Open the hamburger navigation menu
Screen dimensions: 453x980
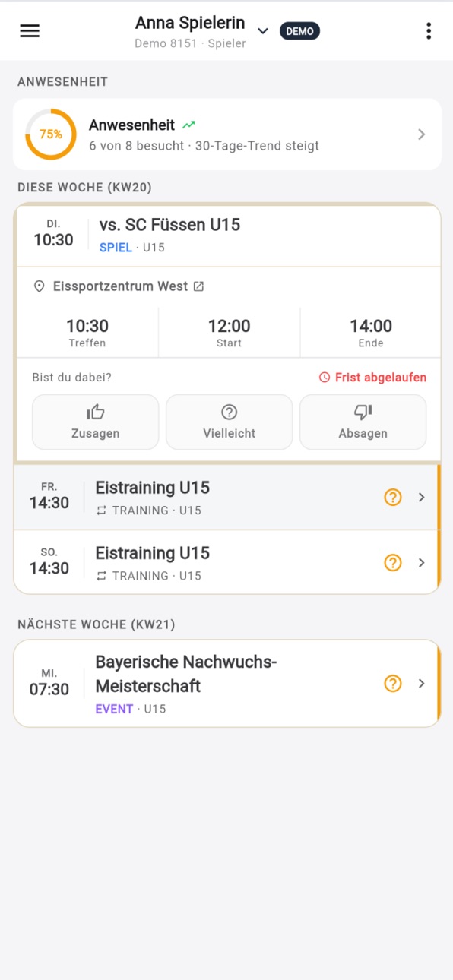tap(30, 30)
